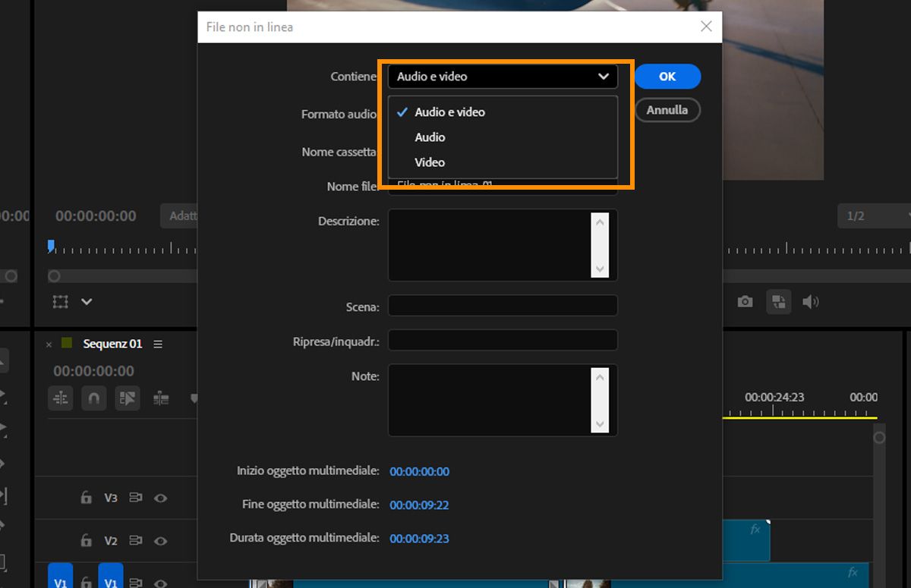Click the Note scroll up arrow
The image size is (911, 588).
tap(600, 377)
